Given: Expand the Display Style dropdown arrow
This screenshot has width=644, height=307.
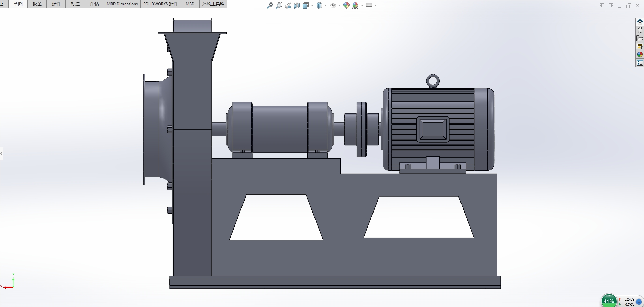Looking at the screenshot, I should coord(326,5).
